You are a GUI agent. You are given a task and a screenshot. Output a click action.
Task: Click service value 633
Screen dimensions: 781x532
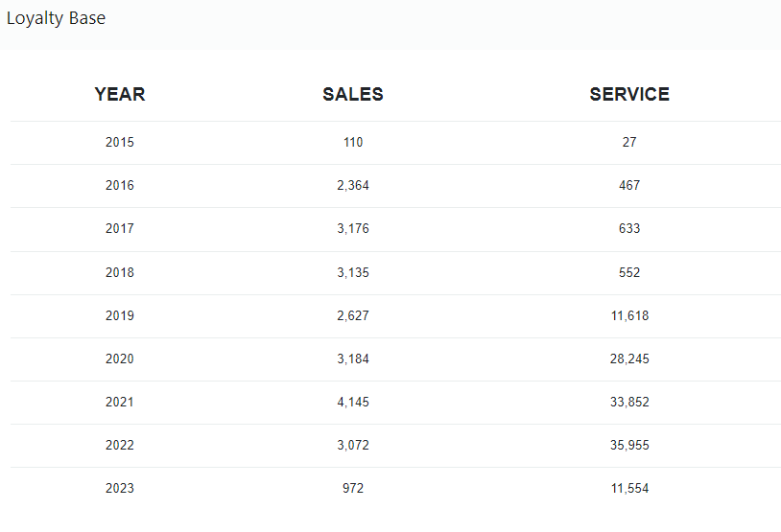click(x=629, y=228)
